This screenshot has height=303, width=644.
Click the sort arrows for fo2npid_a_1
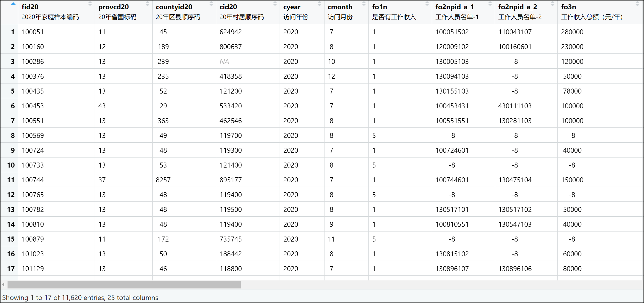[x=490, y=4]
